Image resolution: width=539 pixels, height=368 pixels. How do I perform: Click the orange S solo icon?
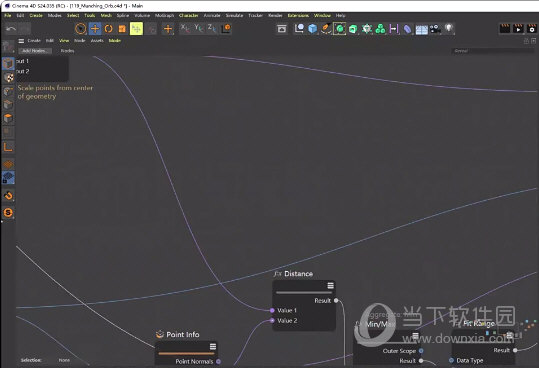click(8, 213)
